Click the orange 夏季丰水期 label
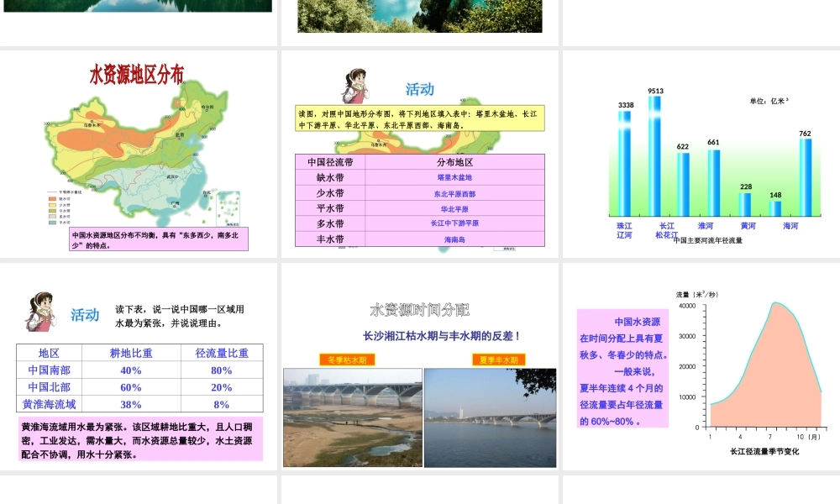840x504 pixels. (x=498, y=360)
